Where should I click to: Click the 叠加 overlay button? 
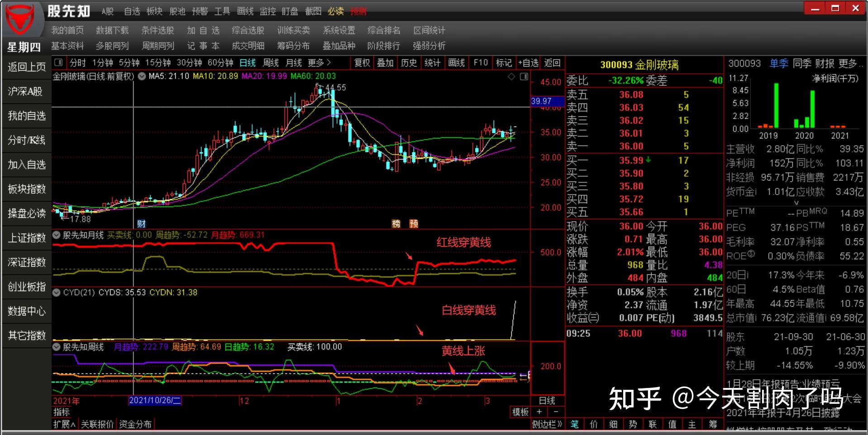(x=386, y=62)
